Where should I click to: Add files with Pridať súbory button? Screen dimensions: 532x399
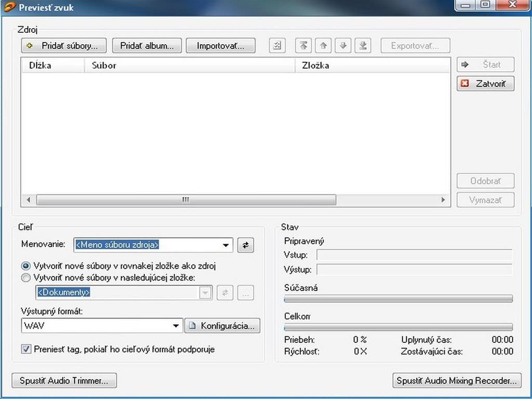[x=64, y=46]
